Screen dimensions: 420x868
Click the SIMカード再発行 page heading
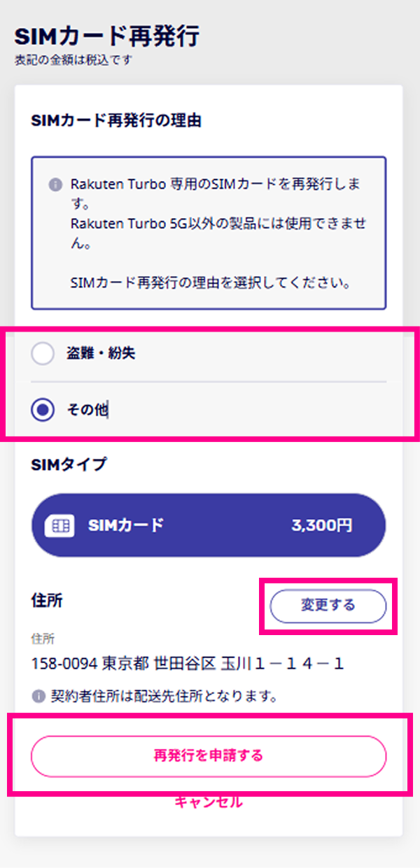coord(107,36)
